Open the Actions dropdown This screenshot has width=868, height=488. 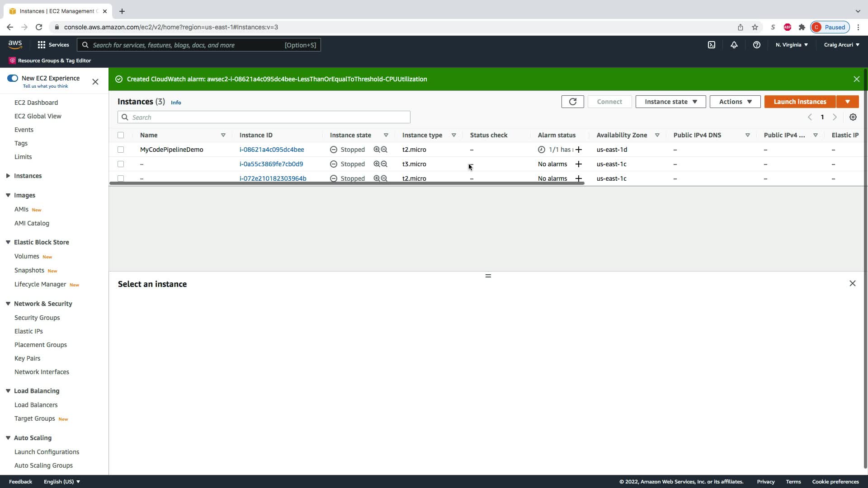[735, 102]
